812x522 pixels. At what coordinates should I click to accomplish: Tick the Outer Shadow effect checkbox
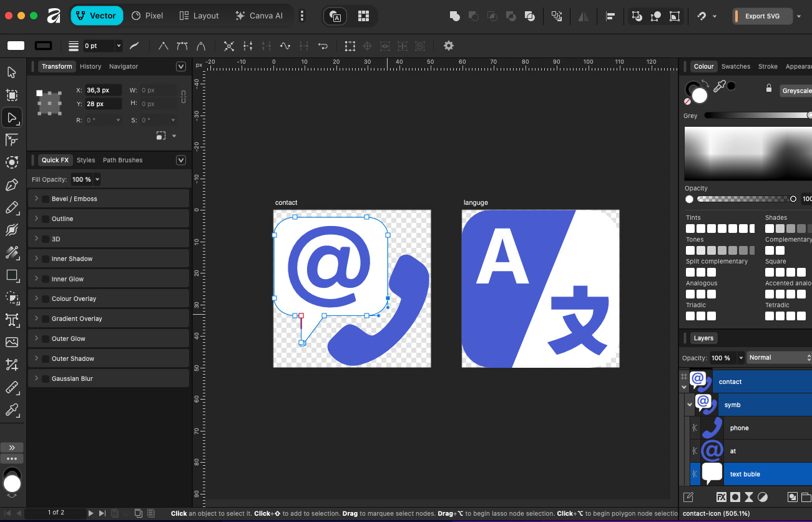[46, 358]
